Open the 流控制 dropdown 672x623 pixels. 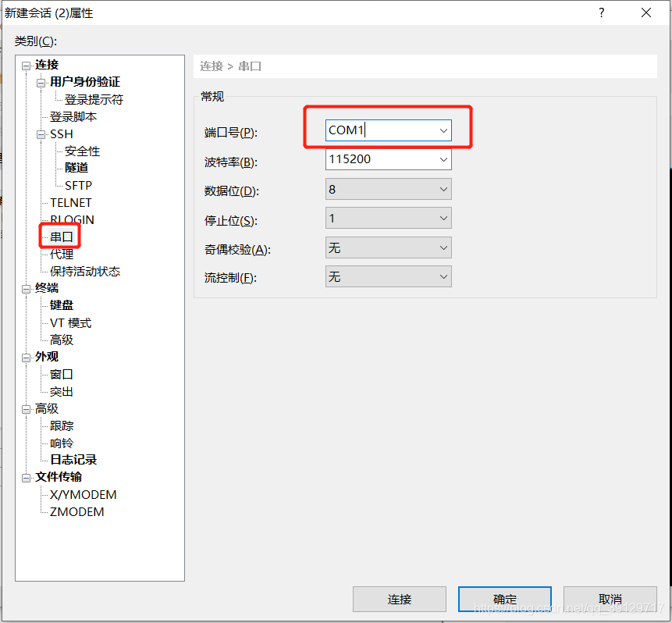pyautogui.click(x=443, y=276)
